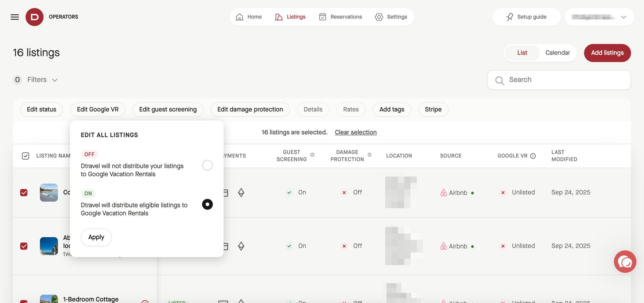Viewport: 644px width, 303px height.
Task: Click the Source column header
Action: tap(451, 156)
